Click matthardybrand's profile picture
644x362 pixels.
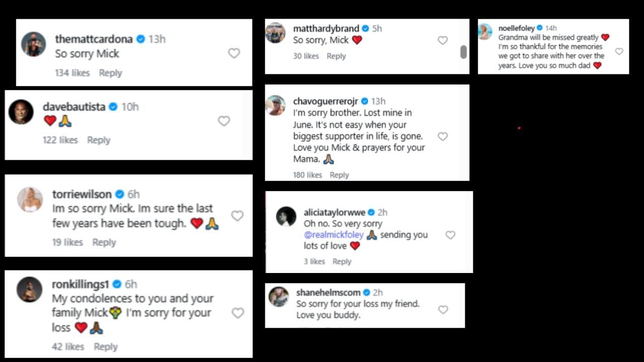(276, 33)
